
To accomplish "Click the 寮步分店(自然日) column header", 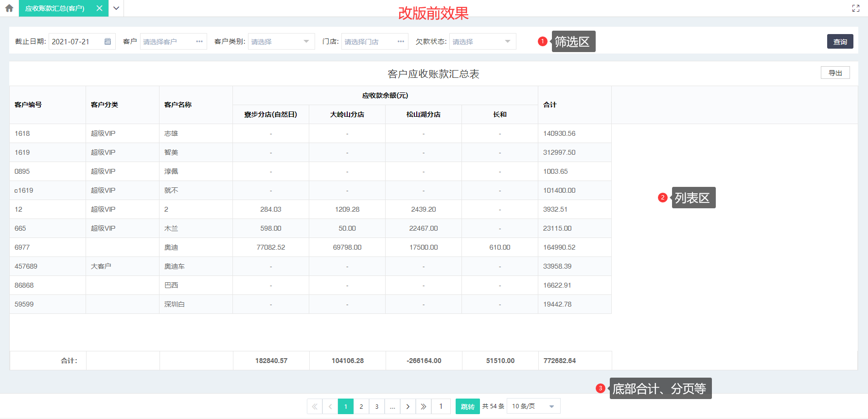I will [x=271, y=114].
